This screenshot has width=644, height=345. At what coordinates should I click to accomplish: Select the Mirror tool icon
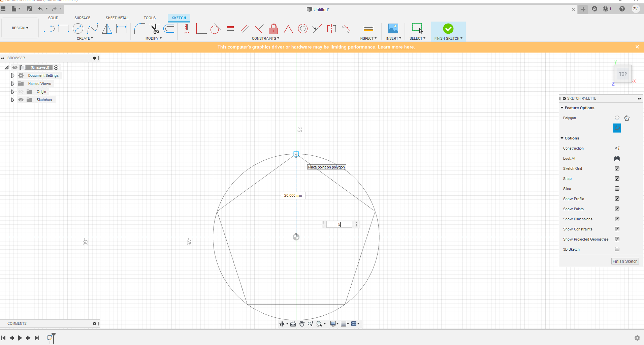click(107, 29)
